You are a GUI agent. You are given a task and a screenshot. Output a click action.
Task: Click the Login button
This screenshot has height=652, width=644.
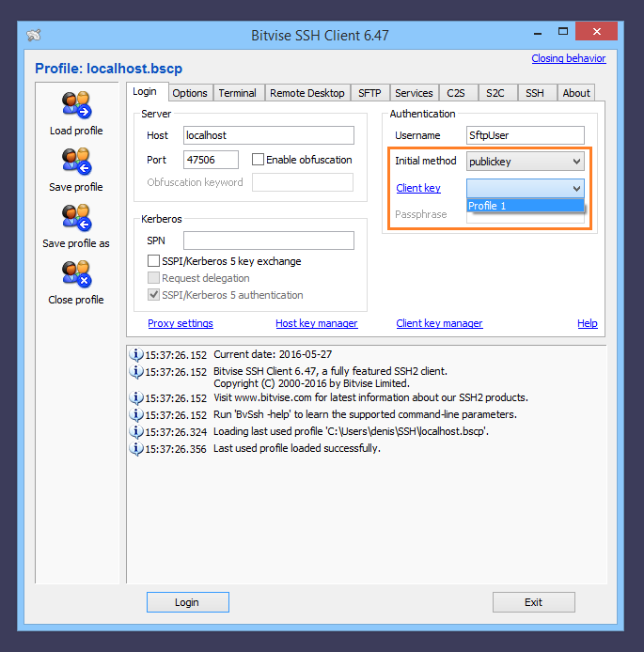188,602
